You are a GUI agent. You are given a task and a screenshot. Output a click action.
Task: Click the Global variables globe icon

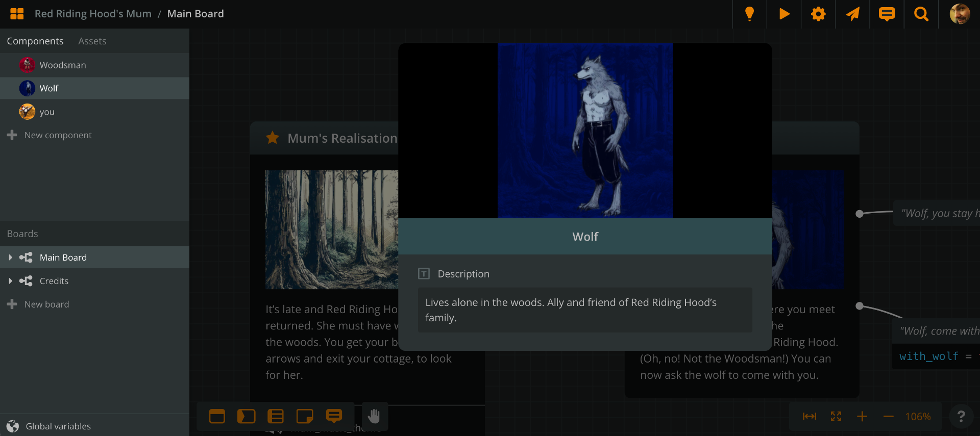(13, 426)
